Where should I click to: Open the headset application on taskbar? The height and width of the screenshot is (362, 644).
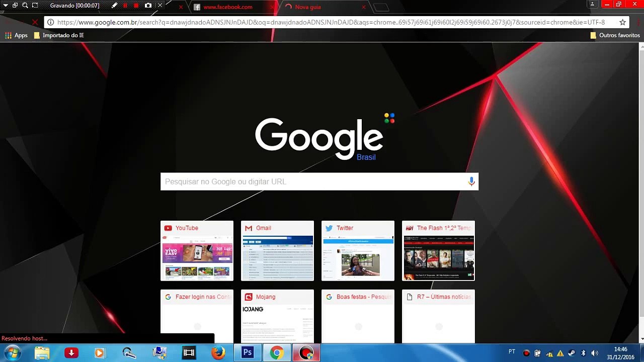[129, 353]
